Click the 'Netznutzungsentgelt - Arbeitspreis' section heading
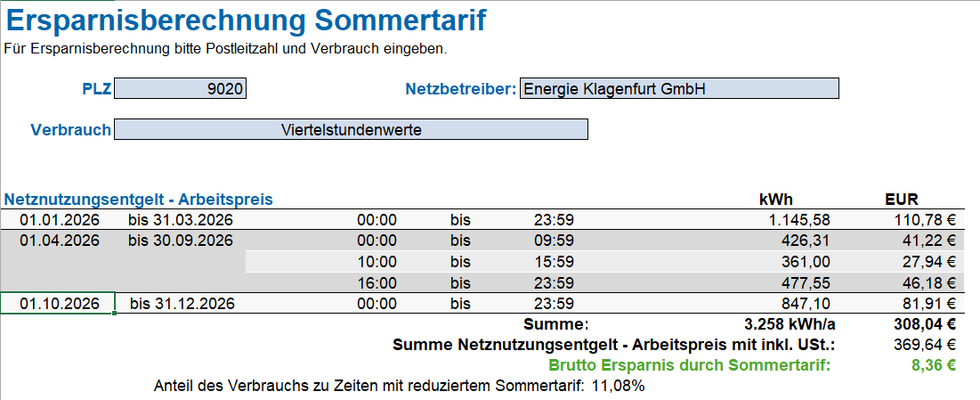The height and width of the screenshot is (400, 980). point(138,199)
